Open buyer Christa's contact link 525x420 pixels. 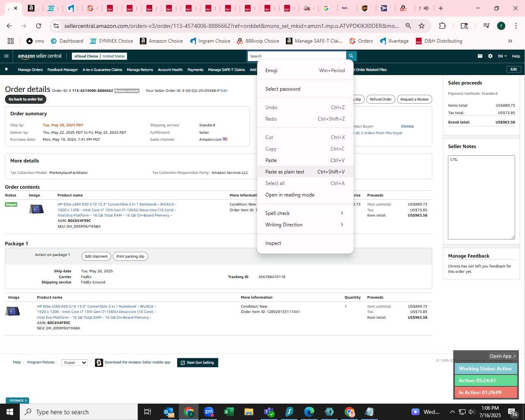(407, 126)
